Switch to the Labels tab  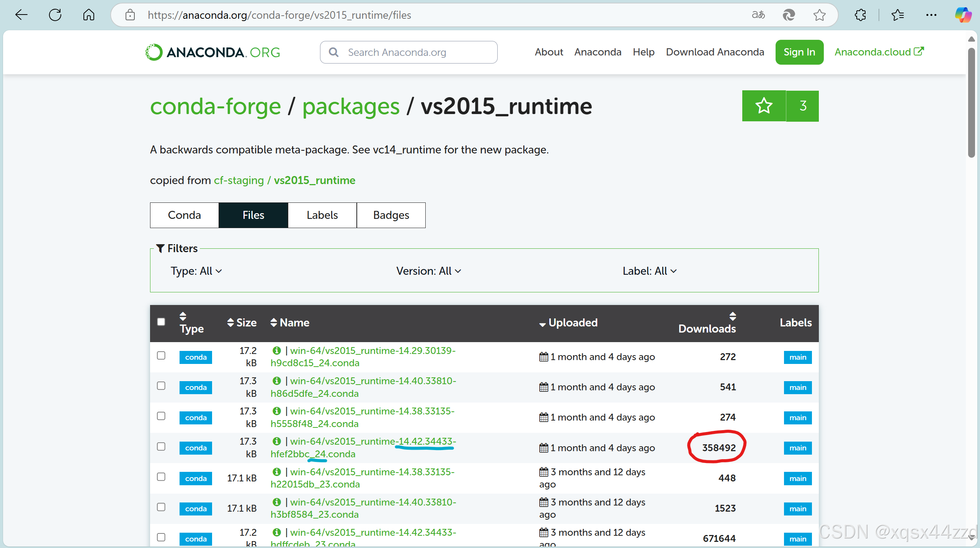click(322, 215)
